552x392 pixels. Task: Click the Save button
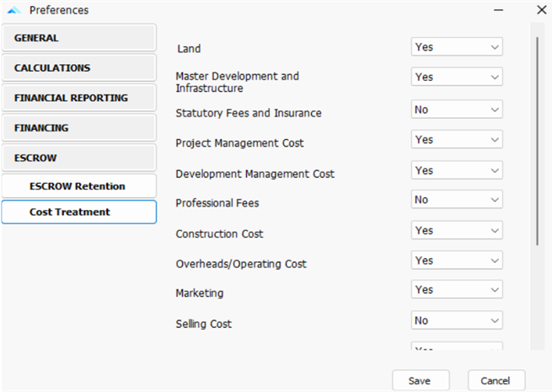(421, 380)
